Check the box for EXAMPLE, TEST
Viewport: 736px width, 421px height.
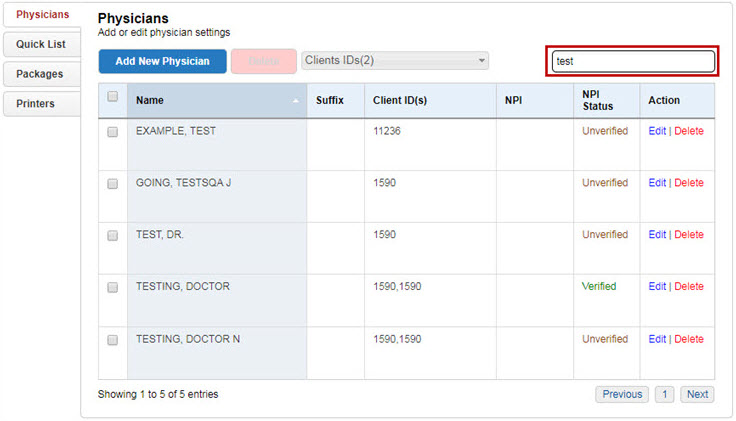click(113, 132)
